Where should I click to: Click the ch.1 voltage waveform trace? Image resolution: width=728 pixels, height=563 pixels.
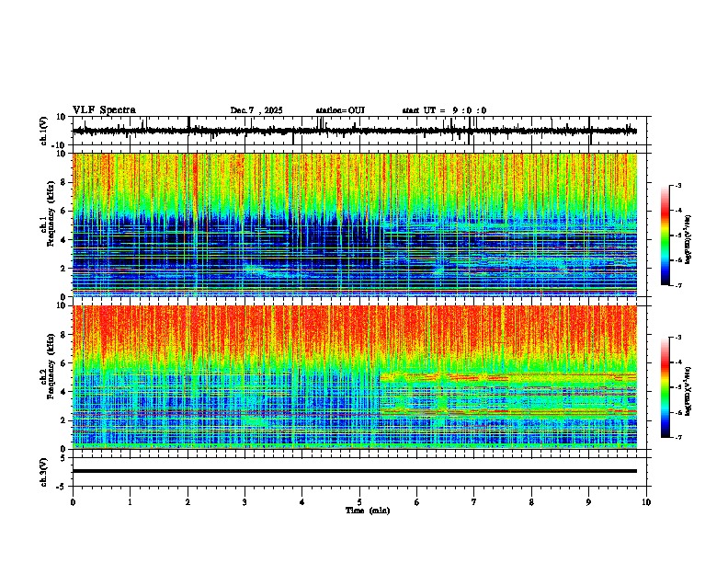354,131
